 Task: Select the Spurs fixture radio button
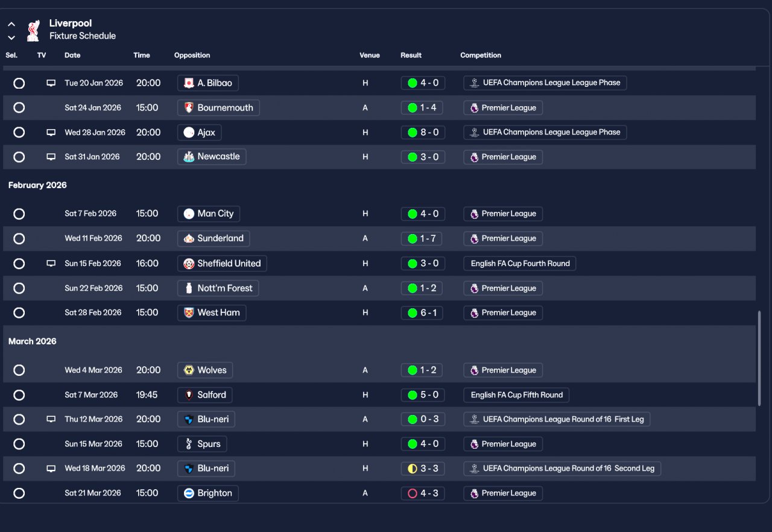click(19, 444)
